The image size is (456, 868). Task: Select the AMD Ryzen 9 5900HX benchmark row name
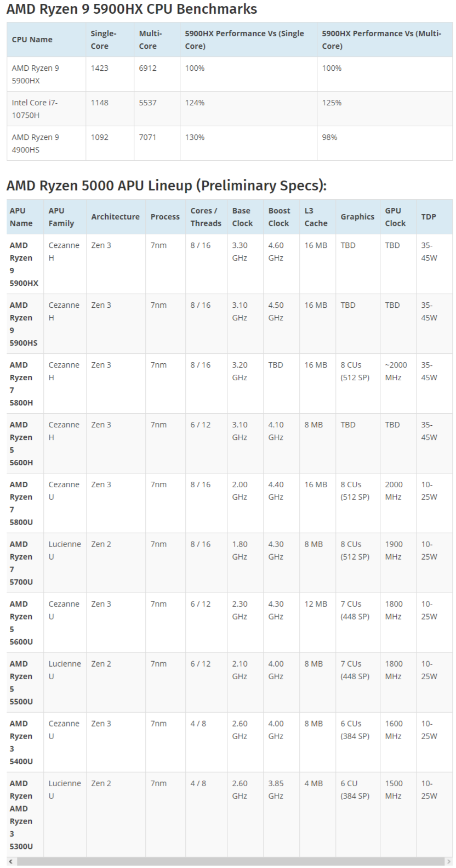[x=47, y=74]
